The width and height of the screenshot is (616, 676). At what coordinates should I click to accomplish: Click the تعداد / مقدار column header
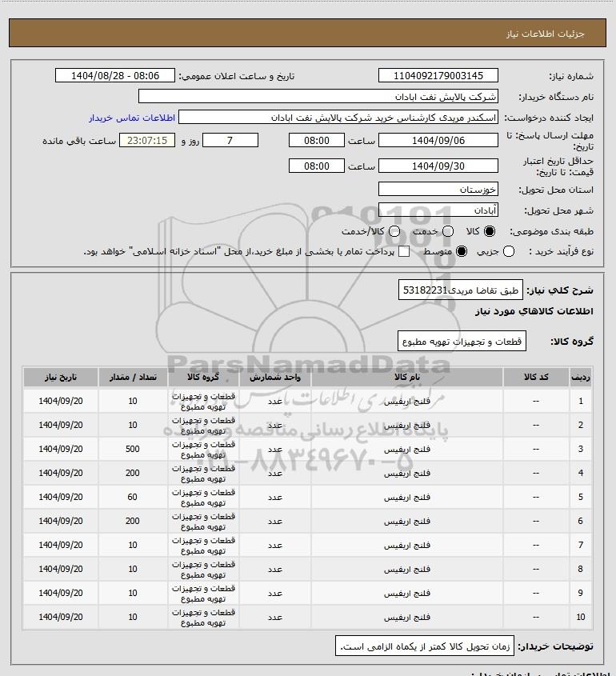[x=133, y=378]
